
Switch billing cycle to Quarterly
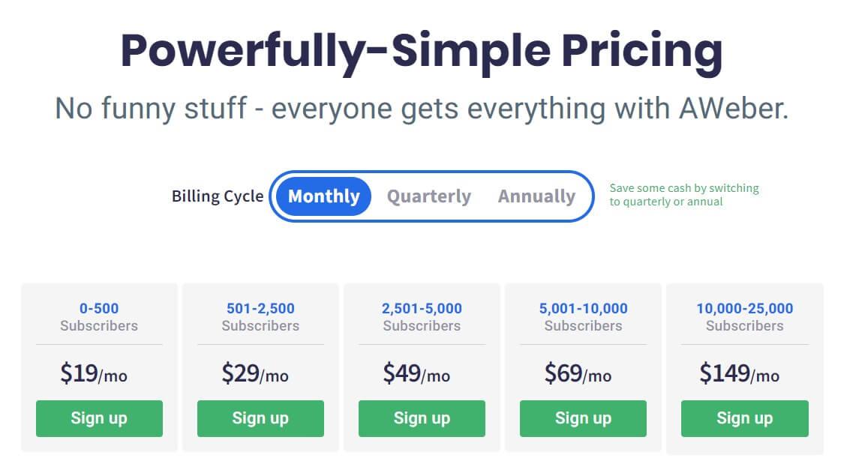pyautogui.click(x=429, y=196)
